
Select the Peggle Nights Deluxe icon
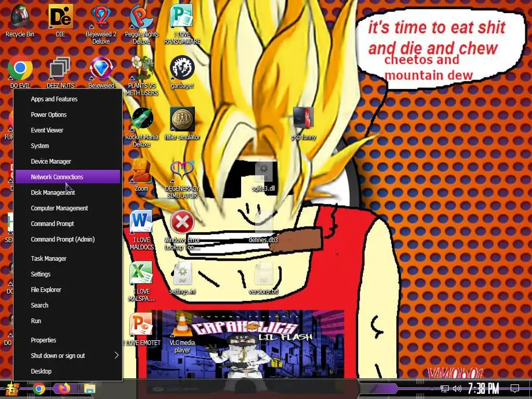click(x=141, y=24)
